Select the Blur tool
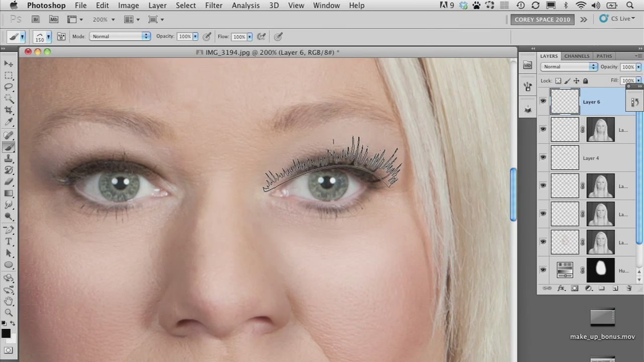The image size is (644, 362). click(9, 205)
